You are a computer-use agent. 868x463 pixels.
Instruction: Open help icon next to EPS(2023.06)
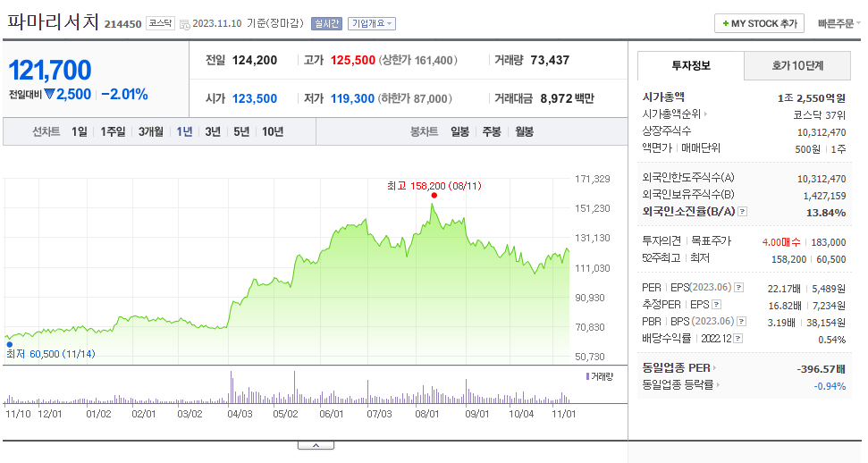point(739,288)
